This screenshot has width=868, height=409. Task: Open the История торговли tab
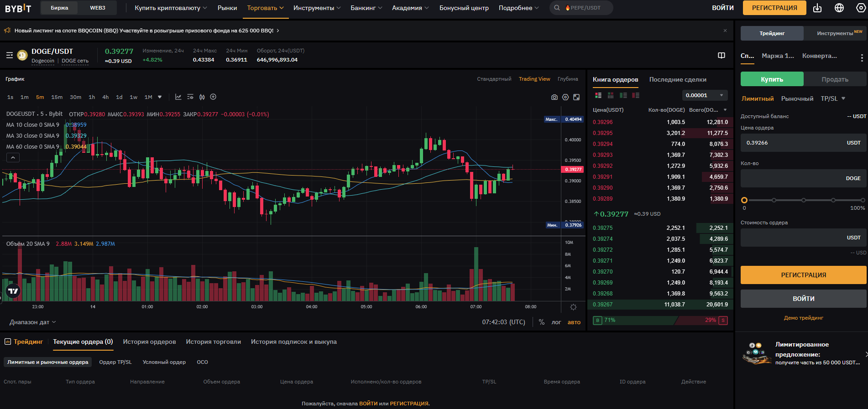(213, 342)
